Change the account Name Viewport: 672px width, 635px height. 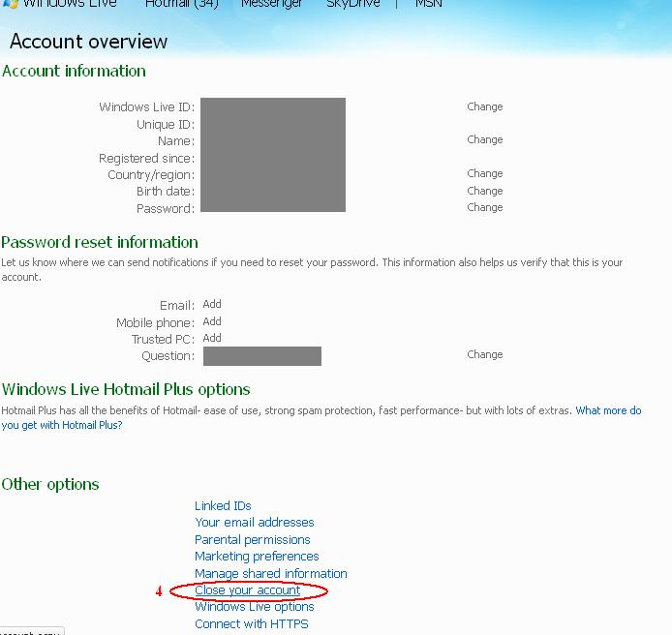(485, 139)
